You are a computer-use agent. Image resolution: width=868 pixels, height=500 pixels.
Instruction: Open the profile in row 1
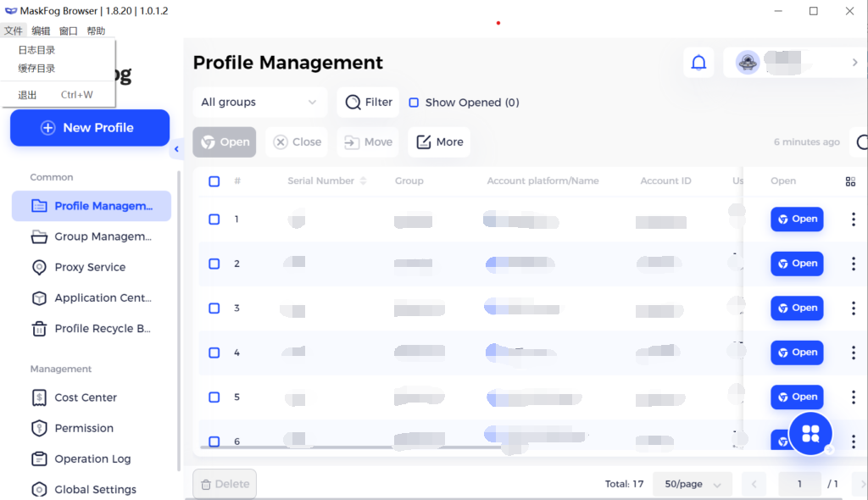coord(797,219)
